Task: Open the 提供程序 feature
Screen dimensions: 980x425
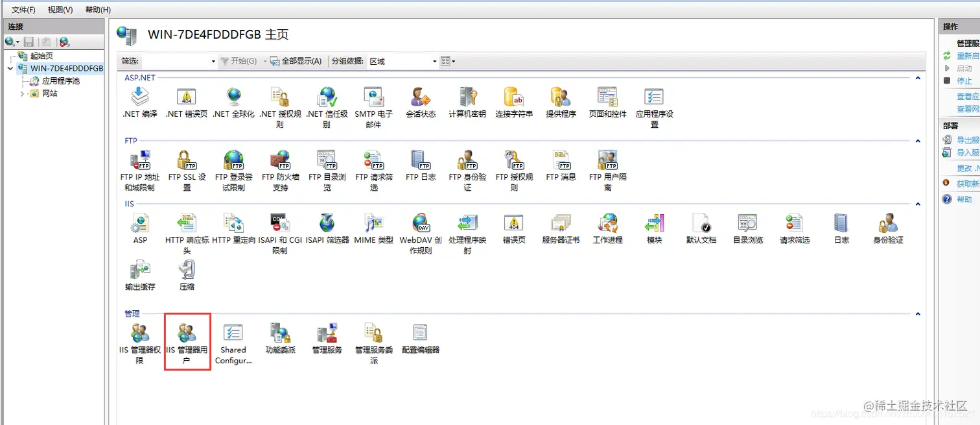Action: coord(561,103)
